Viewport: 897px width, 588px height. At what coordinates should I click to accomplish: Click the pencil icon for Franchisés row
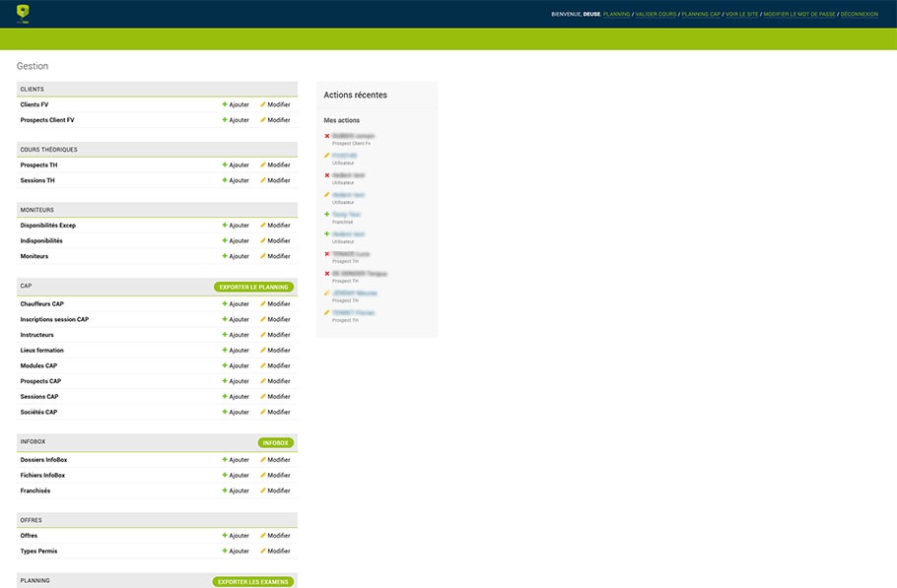(263, 490)
